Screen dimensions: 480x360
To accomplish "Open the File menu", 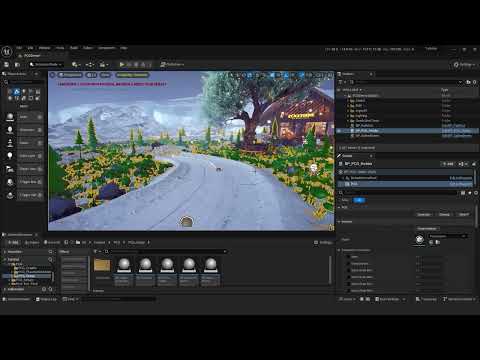I will pos(19,48).
